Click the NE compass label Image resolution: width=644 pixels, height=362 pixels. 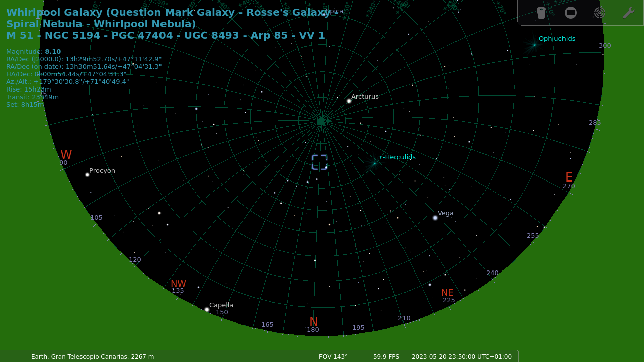click(447, 293)
